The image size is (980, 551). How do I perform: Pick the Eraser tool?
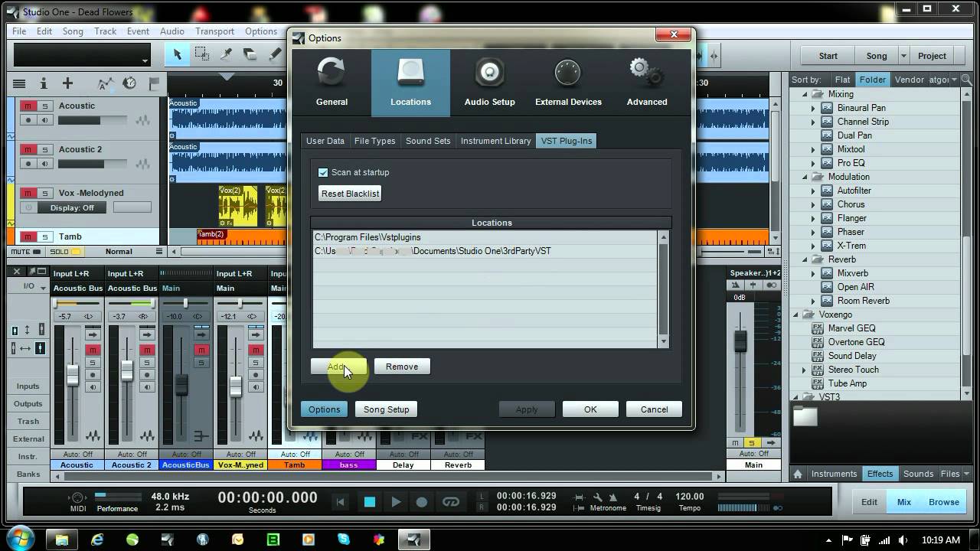tap(250, 54)
